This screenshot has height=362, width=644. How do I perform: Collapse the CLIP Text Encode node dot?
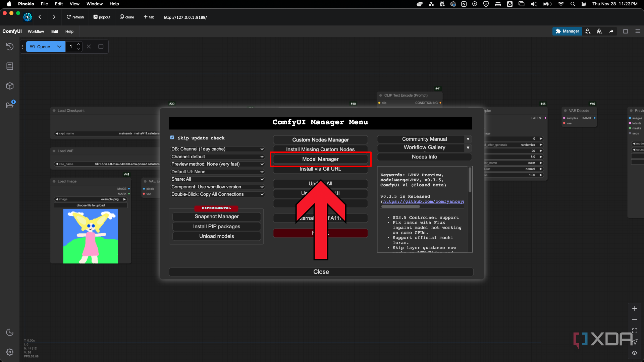tap(381, 96)
